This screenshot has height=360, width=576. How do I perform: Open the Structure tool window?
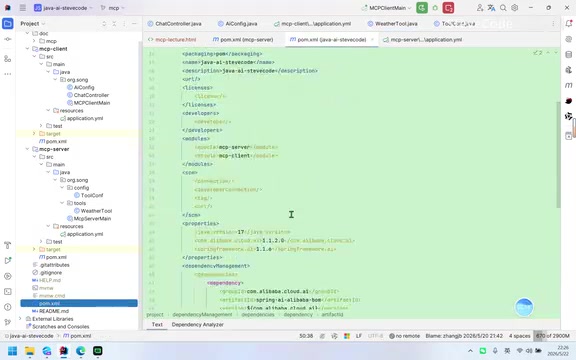8,59
